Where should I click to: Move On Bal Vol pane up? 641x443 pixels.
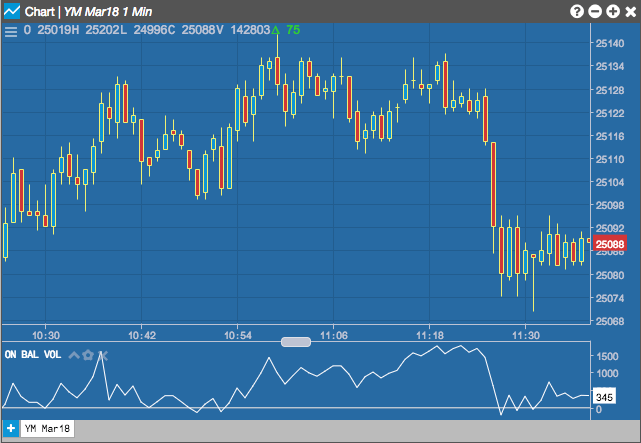[74, 355]
